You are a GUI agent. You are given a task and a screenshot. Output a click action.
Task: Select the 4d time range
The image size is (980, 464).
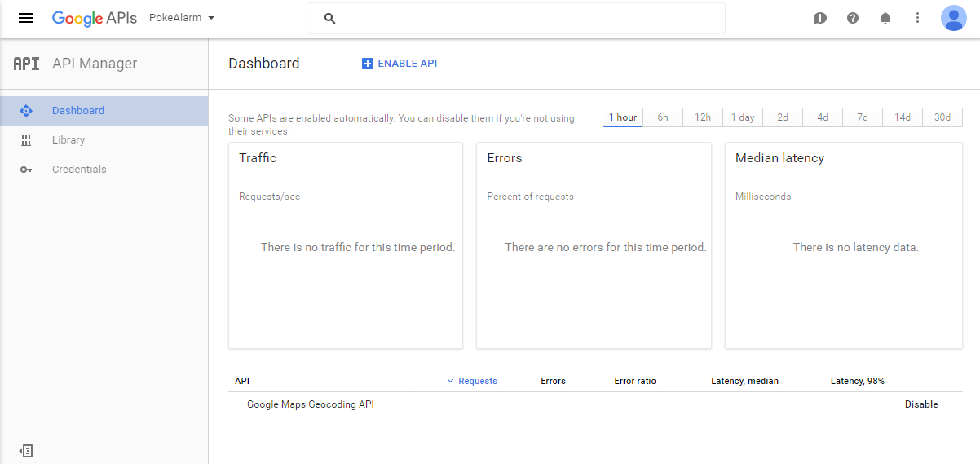pos(823,117)
